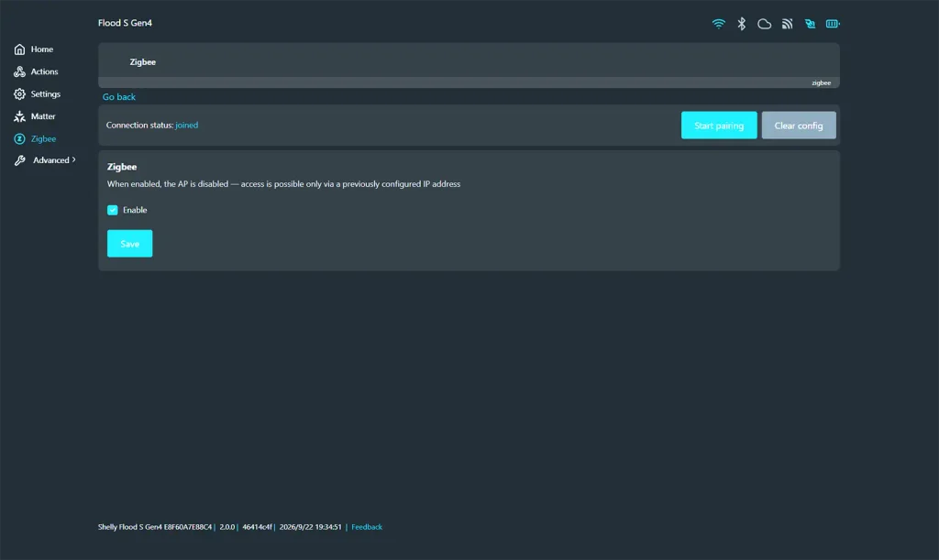Click firmware version '2.0.0' in footer
Screen dimensions: 939x560
tap(227, 527)
